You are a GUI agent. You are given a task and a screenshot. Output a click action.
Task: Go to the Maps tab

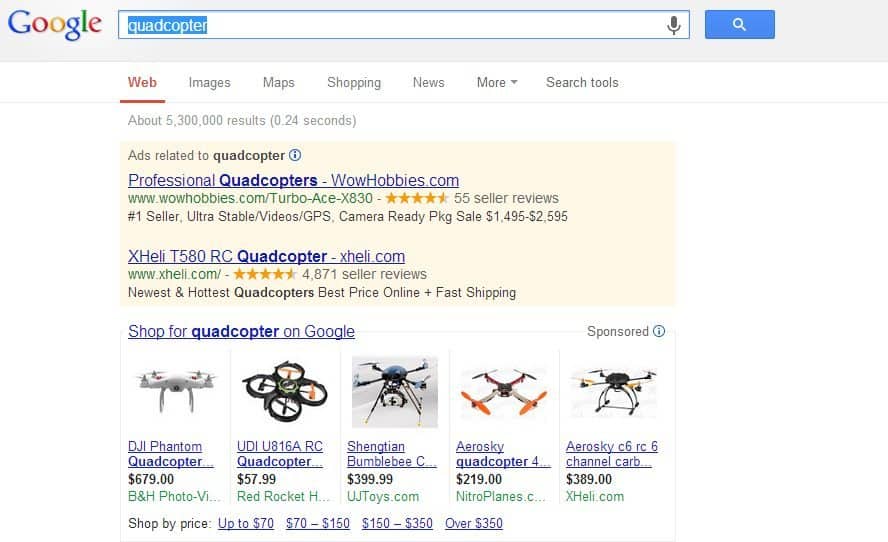[279, 83]
